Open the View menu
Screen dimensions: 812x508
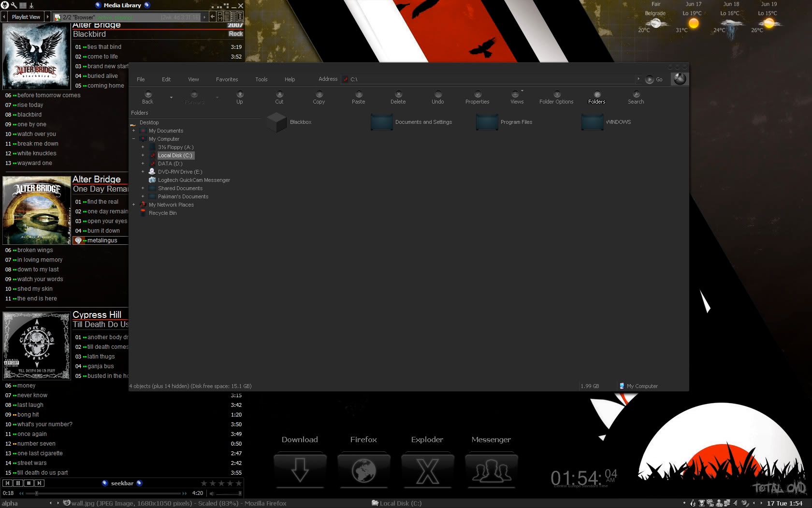click(193, 79)
